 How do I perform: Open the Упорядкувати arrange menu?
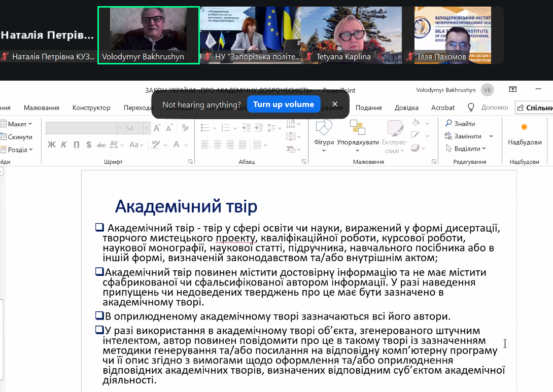point(358,136)
